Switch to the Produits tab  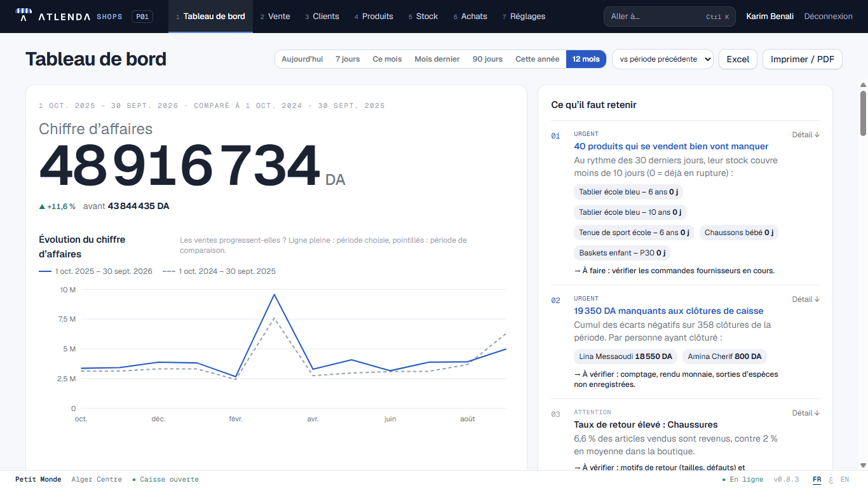(x=374, y=17)
